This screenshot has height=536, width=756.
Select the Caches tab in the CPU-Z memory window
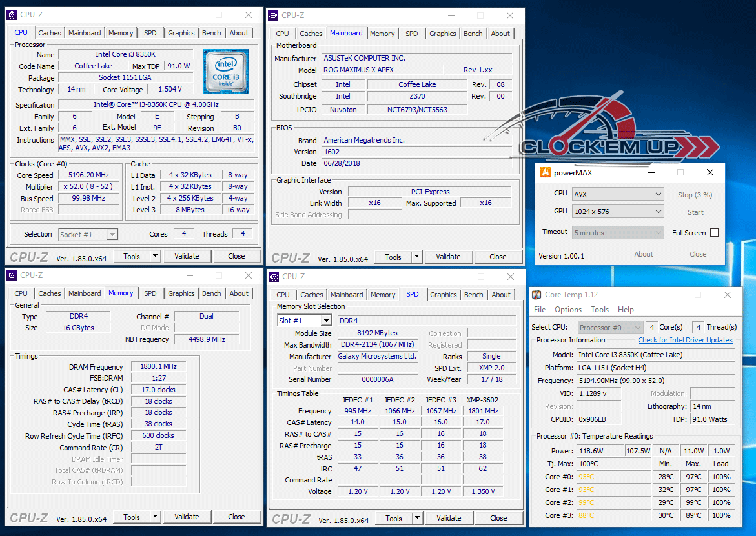[50, 293]
